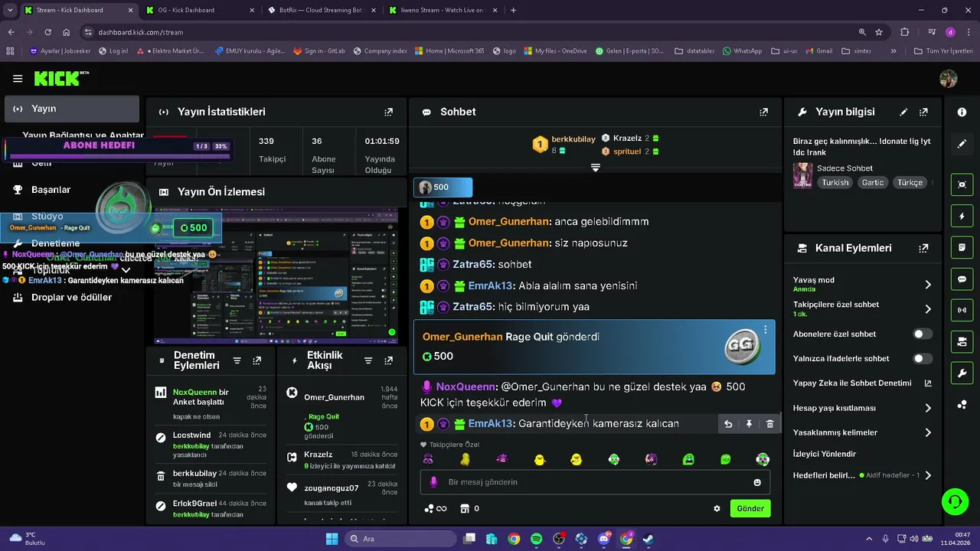Open the profile avatar at top right

(948, 78)
